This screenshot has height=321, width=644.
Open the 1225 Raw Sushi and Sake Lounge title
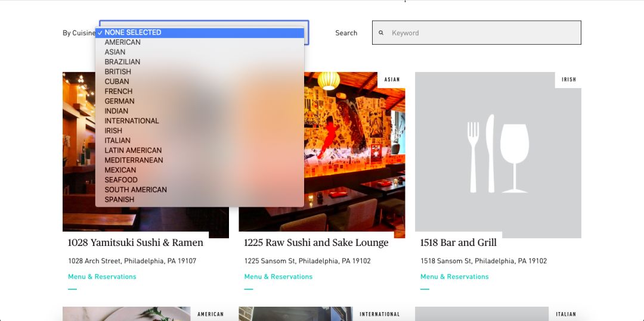tap(316, 243)
